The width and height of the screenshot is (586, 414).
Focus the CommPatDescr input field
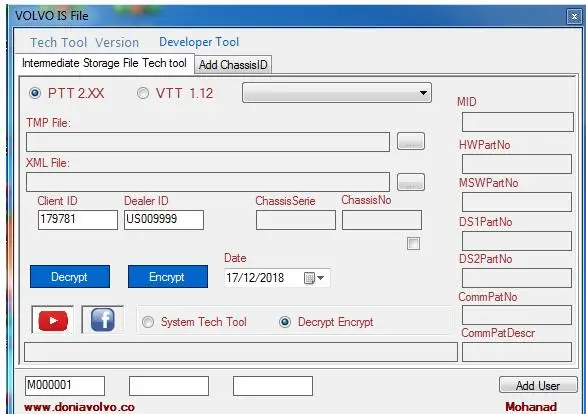[x=517, y=352]
